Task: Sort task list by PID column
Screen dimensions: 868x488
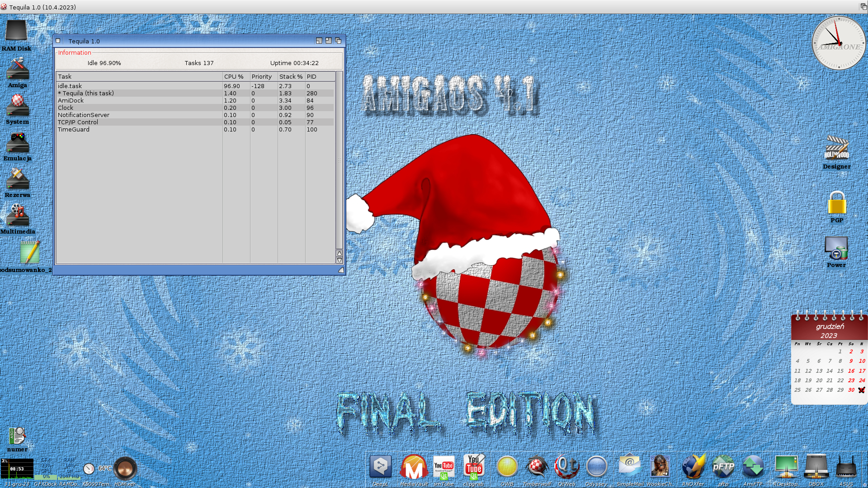Action: point(320,76)
